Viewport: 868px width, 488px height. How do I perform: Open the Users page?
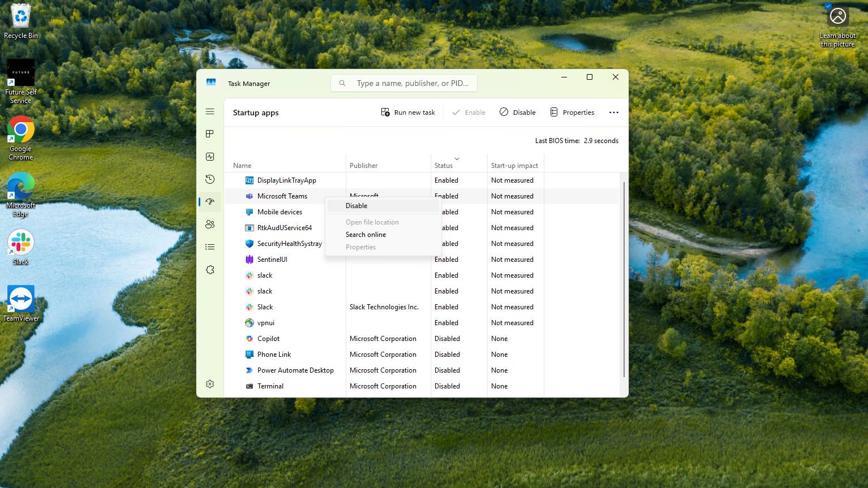point(210,224)
